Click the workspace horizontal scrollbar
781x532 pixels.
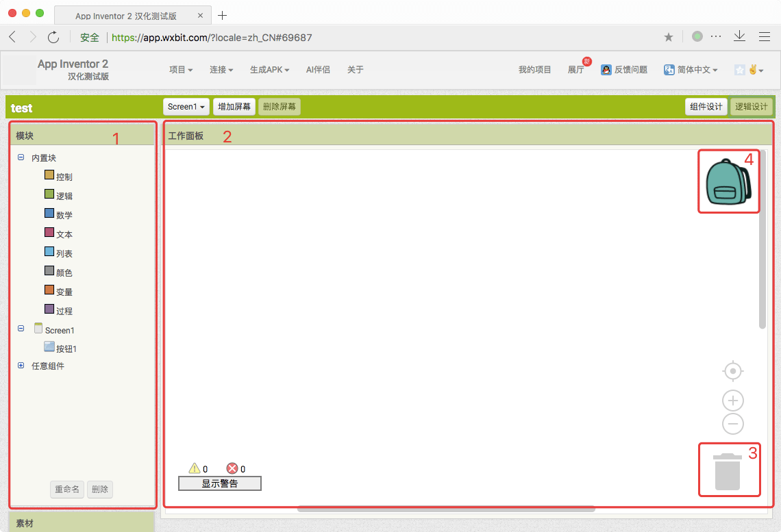pos(446,509)
